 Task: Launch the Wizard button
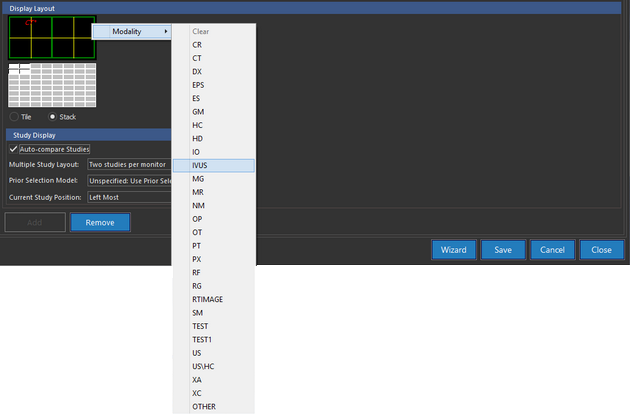pos(453,250)
